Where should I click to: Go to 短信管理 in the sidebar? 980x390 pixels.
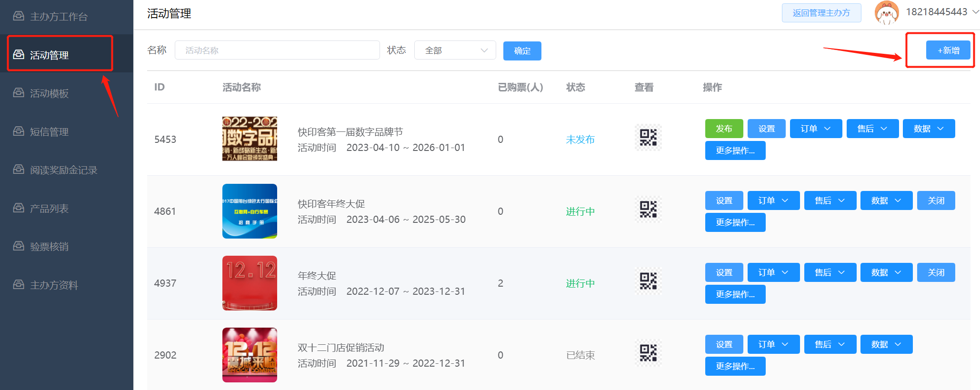point(49,132)
